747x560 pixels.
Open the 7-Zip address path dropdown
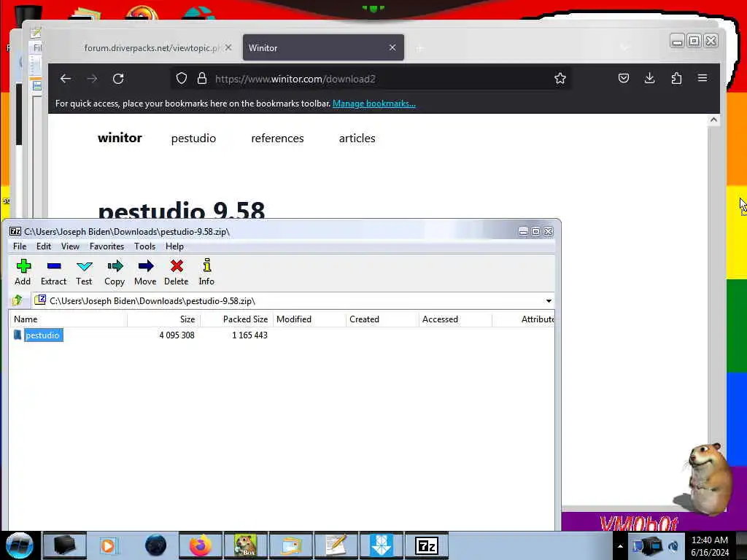click(549, 301)
